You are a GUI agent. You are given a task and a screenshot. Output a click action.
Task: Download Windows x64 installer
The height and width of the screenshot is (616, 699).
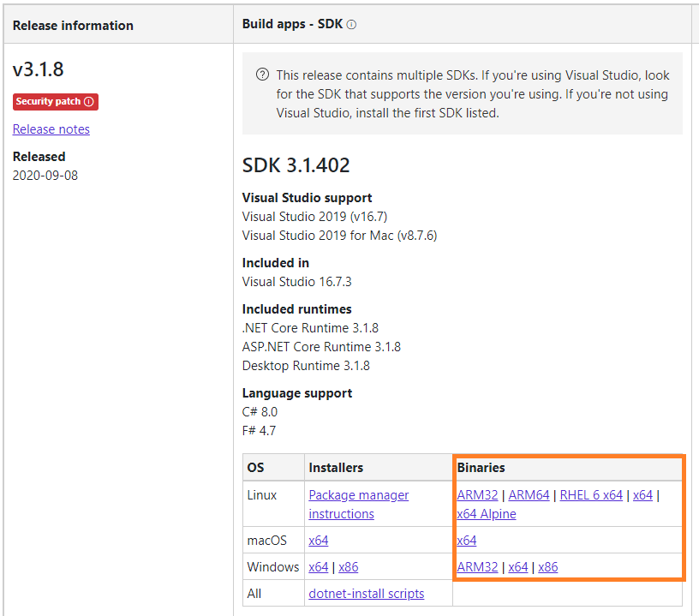[319, 567]
